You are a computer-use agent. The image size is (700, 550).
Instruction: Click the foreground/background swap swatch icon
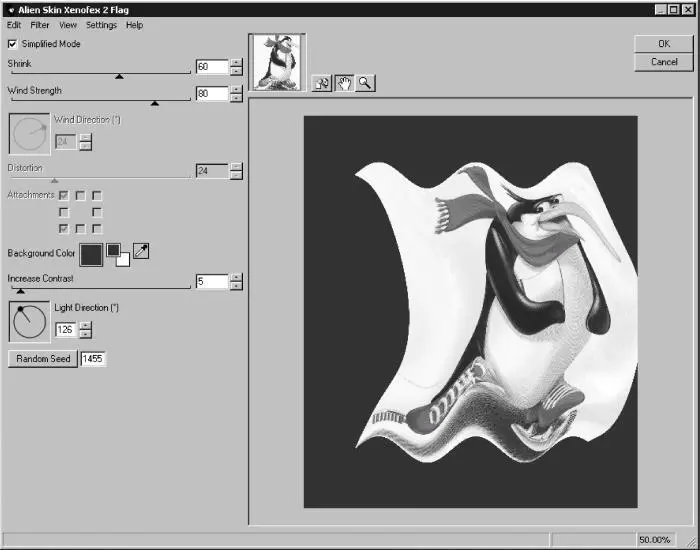[x=118, y=255]
